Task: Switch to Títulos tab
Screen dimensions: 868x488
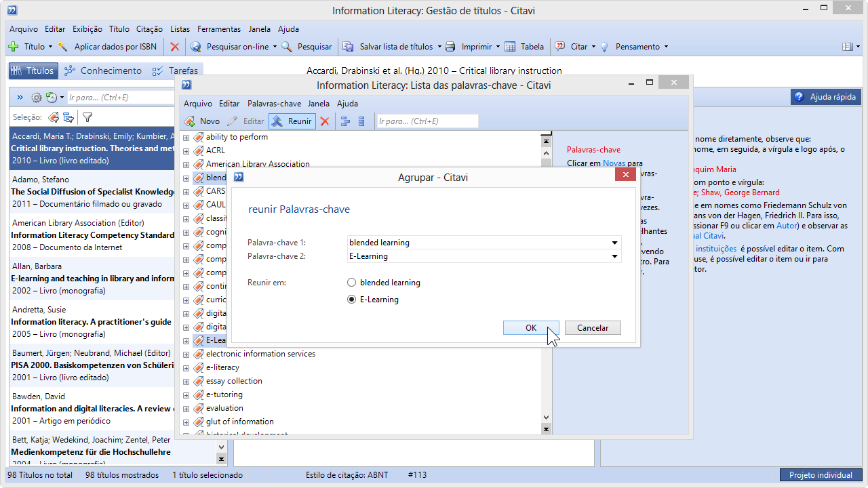Action: tap(33, 70)
